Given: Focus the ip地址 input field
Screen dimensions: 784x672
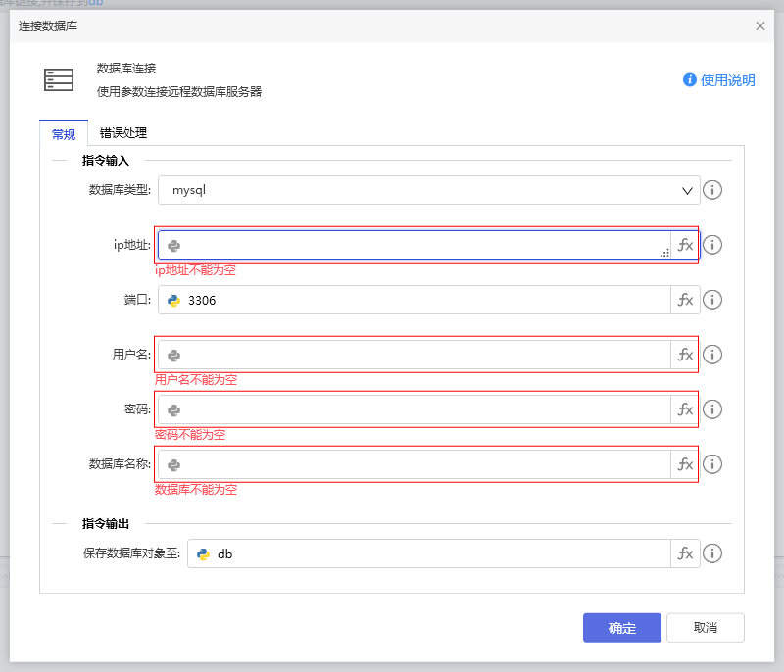Looking at the screenshot, I should coord(421,245).
